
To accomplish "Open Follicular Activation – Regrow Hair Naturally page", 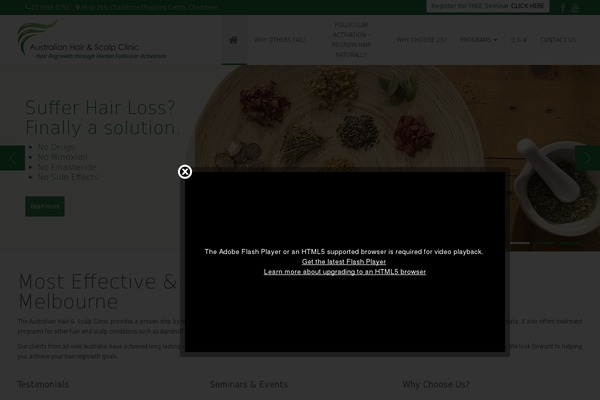I will 351,40.
